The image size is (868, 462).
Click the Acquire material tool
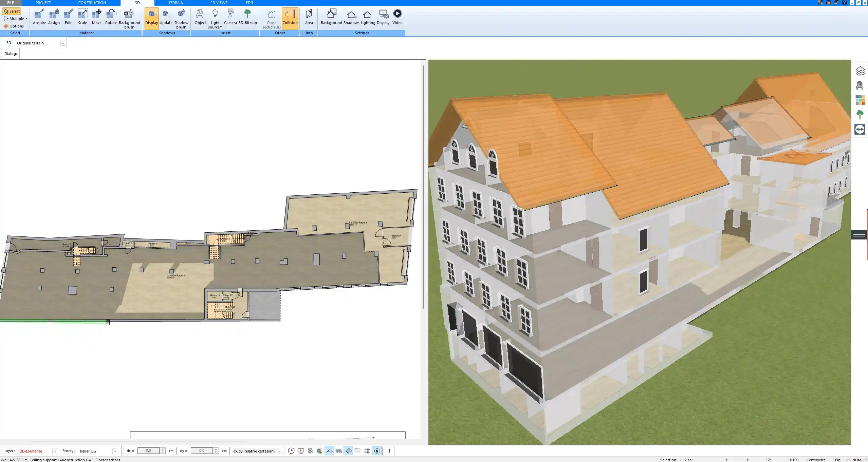click(x=39, y=17)
